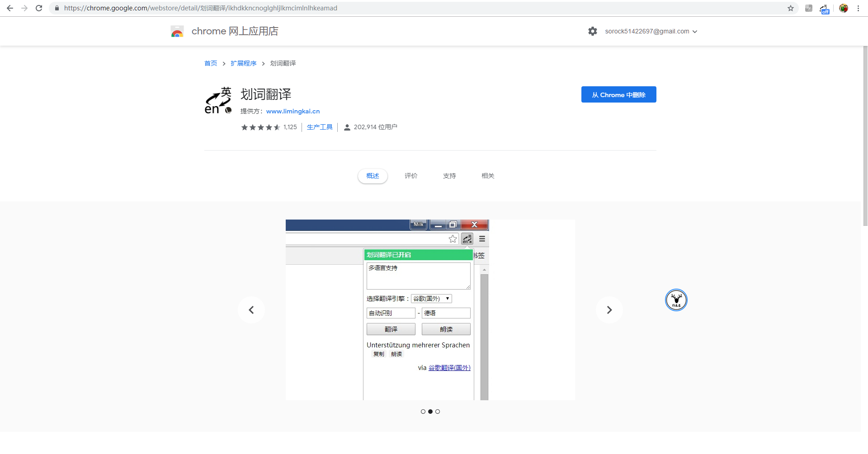The image size is (868, 454).
Task: Go to the 首页 breadcrumb link
Action: pyautogui.click(x=211, y=63)
